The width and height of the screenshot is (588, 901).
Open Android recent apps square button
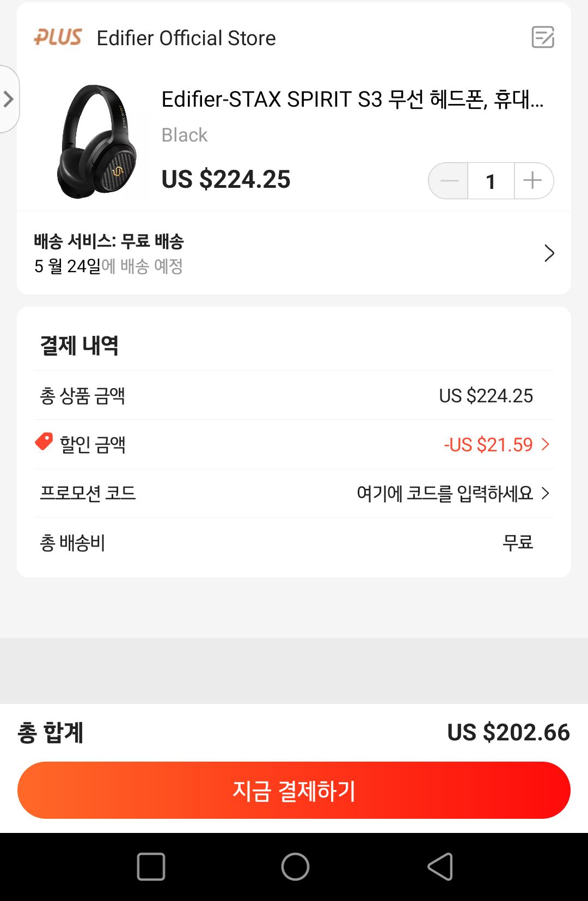coord(151,867)
